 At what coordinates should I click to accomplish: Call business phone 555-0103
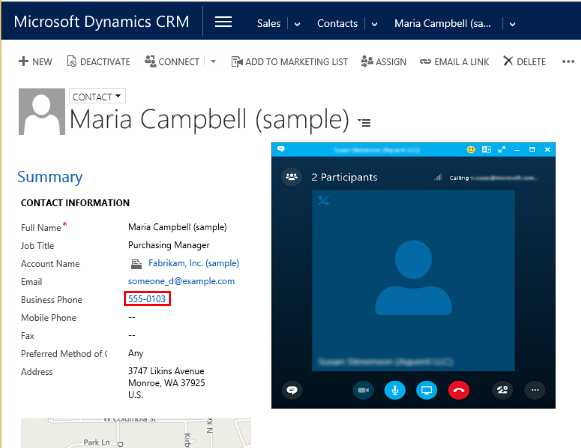(147, 299)
